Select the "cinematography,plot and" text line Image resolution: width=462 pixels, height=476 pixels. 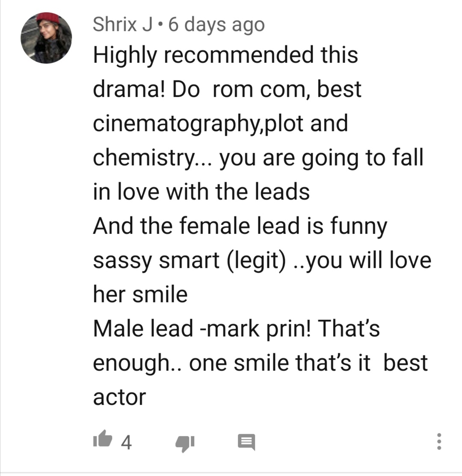coord(220,124)
